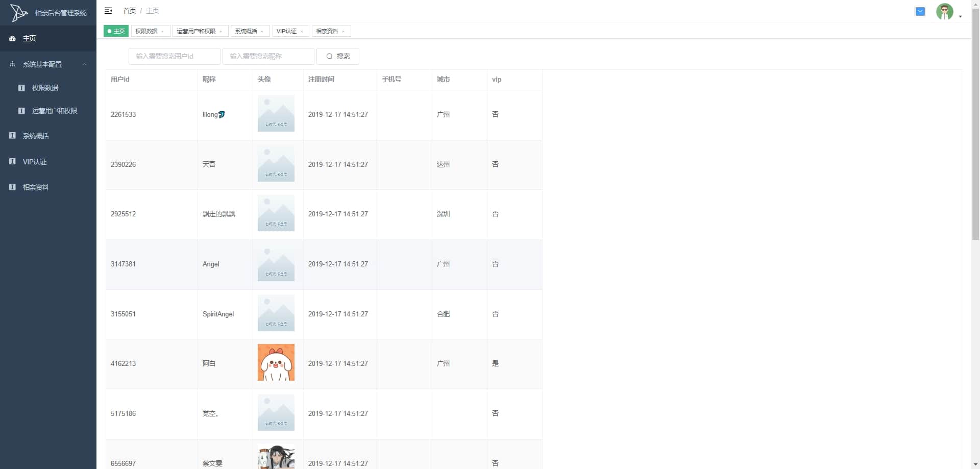Click the nickname 阿白
This screenshot has height=469, width=980.
[209, 363]
